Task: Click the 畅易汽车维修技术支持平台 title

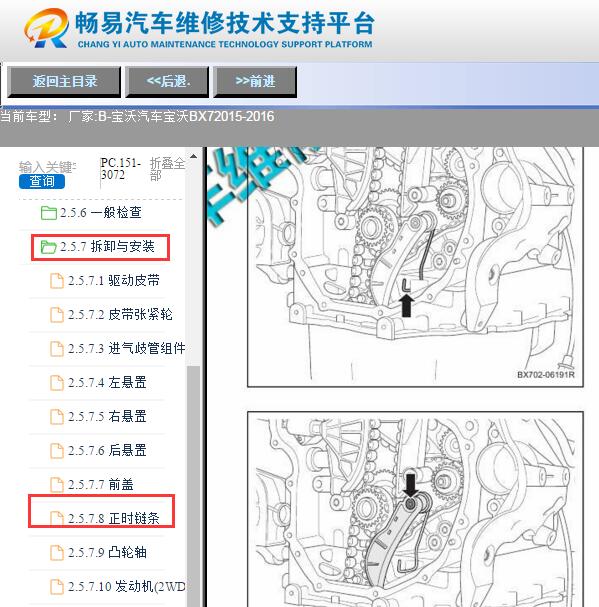Action: coord(225,23)
